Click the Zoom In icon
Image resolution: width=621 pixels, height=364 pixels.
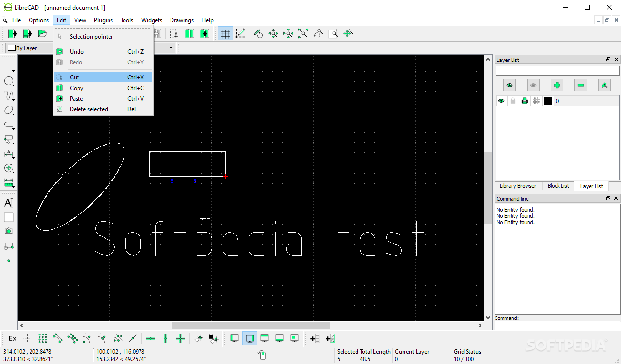tap(273, 33)
